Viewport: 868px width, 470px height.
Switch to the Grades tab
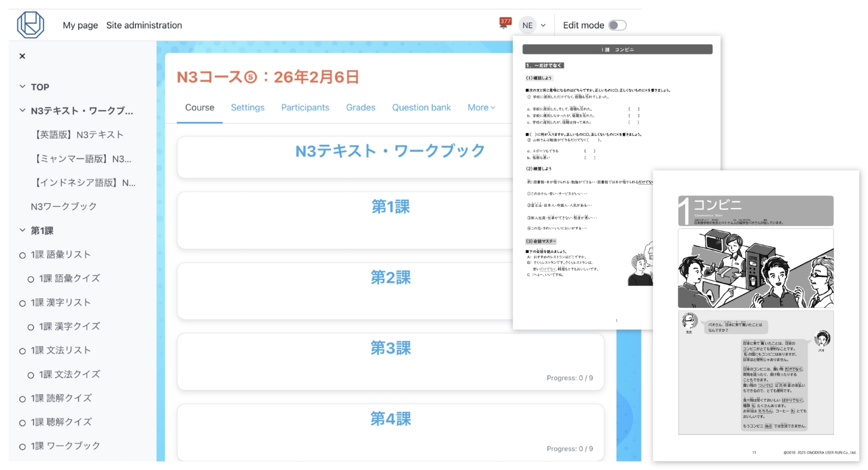pyautogui.click(x=360, y=108)
